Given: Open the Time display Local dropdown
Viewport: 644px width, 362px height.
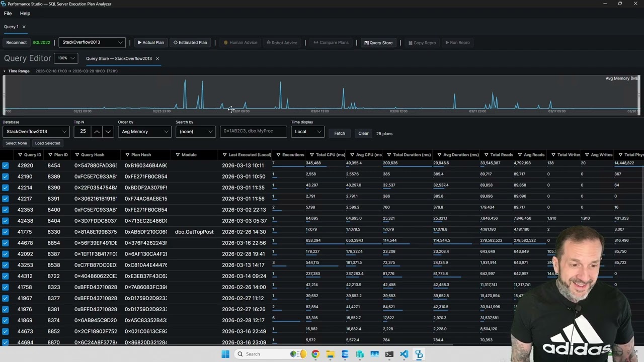Looking at the screenshot, I should click(307, 132).
